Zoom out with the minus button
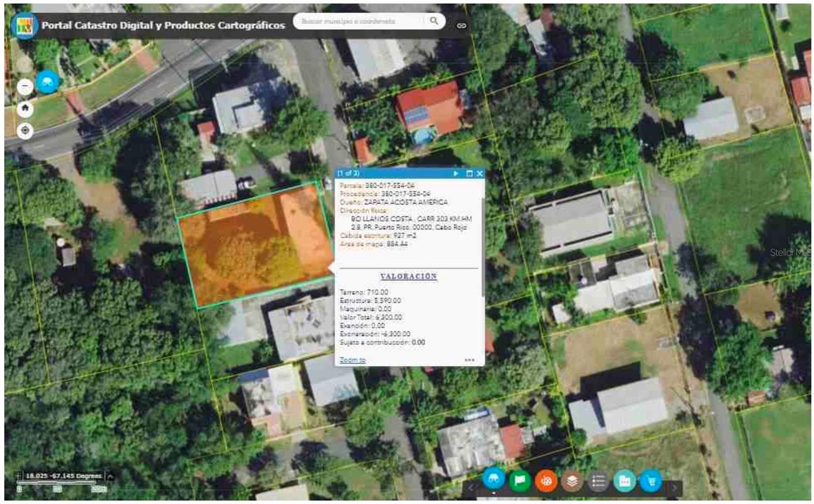This screenshot has width=814, height=504. pyautogui.click(x=25, y=87)
